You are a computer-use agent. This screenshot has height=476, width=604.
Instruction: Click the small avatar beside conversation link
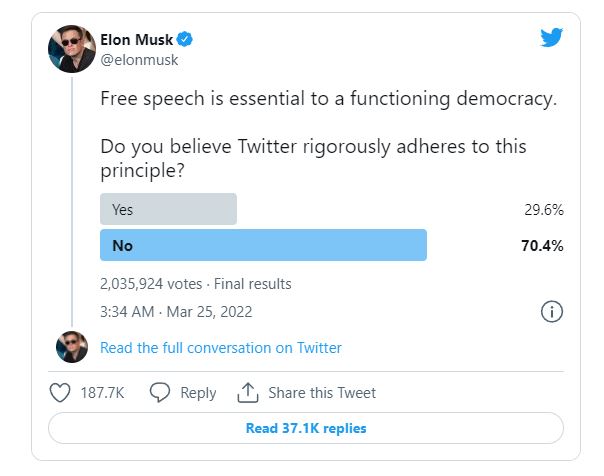click(72, 348)
